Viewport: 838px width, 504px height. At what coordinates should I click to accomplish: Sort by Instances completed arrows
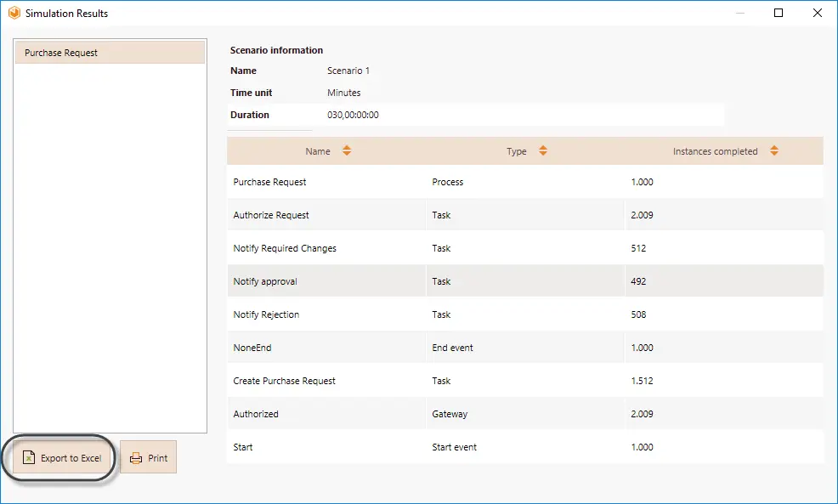(x=774, y=150)
